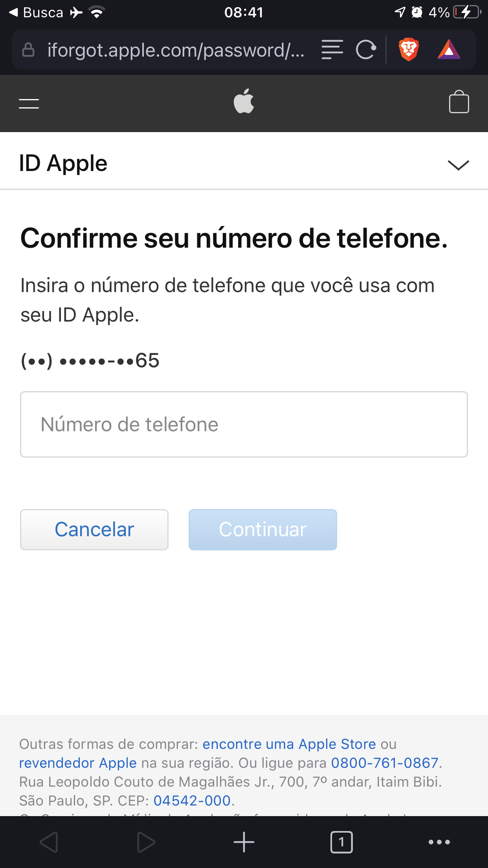The image size is (488, 868).
Task: Open new tab with plus icon
Action: click(x=244, y=842)
